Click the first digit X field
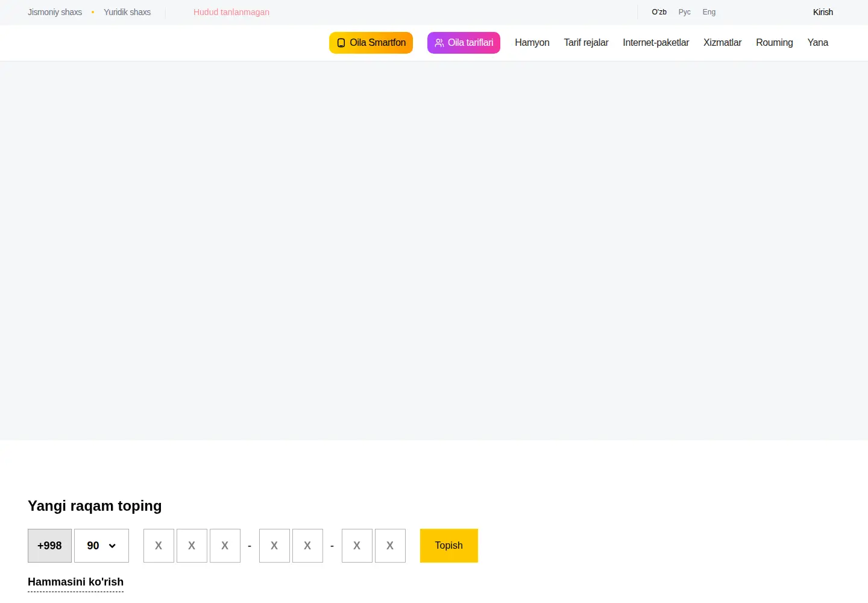868x603 pixels. click(x=159, y=546)
